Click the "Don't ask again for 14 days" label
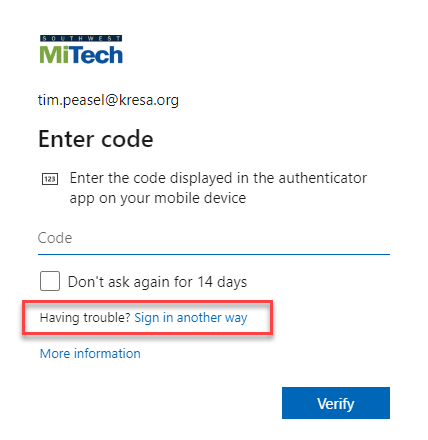Viewport: 428px width, 440px height. click(157, 282)
